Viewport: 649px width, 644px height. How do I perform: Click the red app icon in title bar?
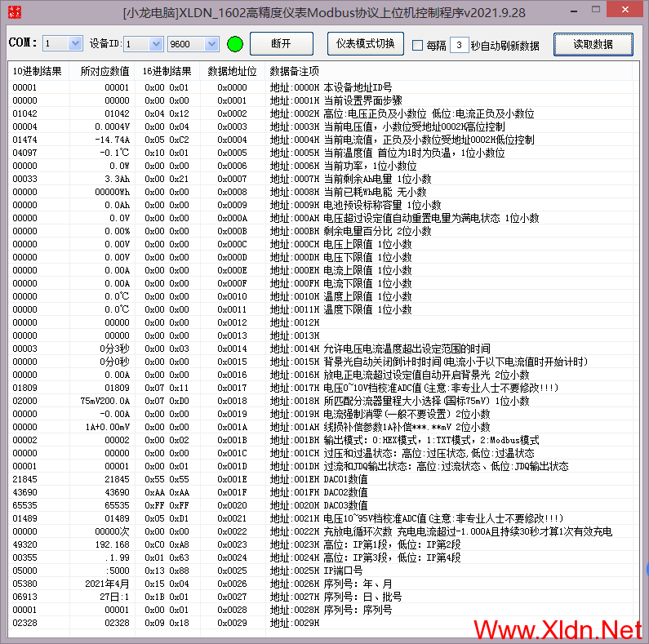(x=15, y=13)
